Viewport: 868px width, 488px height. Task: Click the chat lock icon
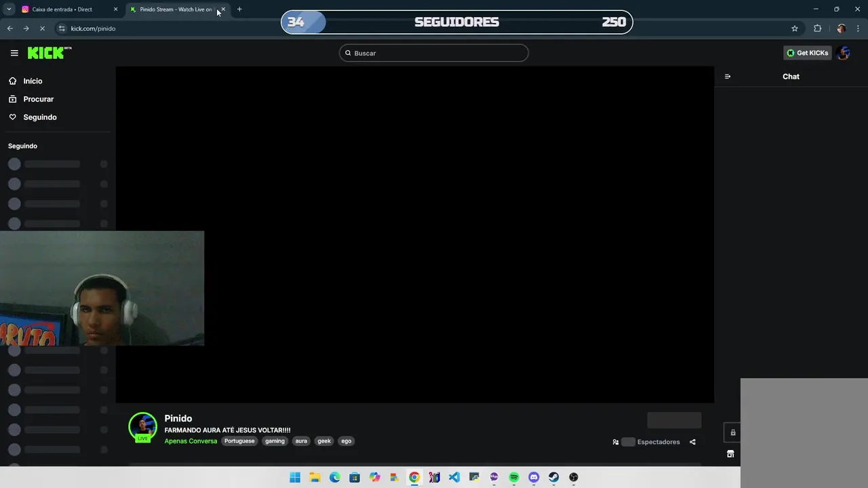[x=732, y=432]
